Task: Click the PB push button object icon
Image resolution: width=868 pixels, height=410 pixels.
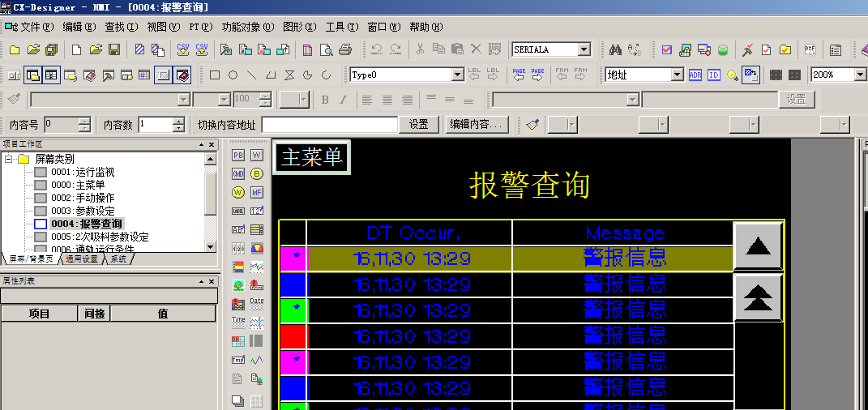Action: click(x=238, y=155)
